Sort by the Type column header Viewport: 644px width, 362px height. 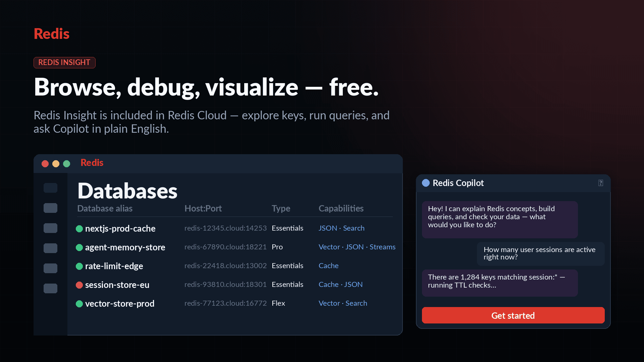pyautogui.click(x=281, y=208)
